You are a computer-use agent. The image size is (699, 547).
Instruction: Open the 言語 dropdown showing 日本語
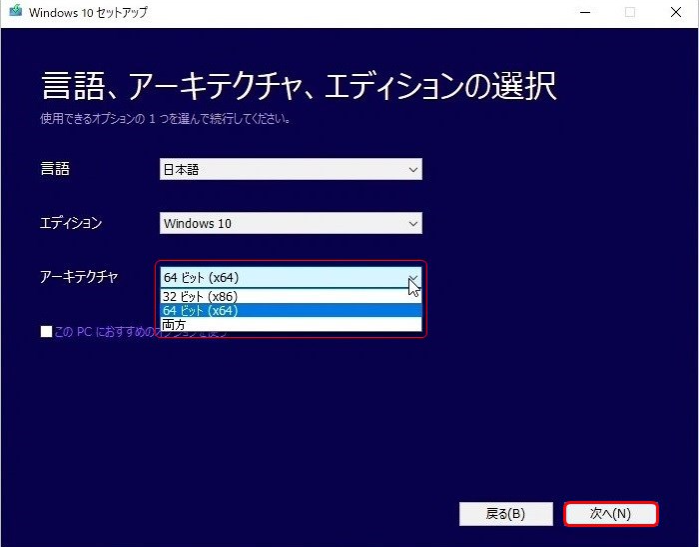pyautogui.click(x=291, y=169)
